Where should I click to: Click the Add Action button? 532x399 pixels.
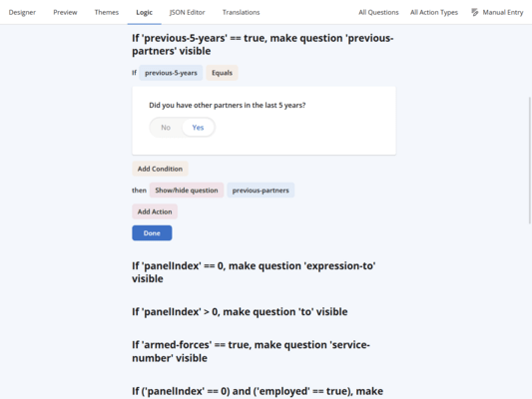(x=155, y=211)
